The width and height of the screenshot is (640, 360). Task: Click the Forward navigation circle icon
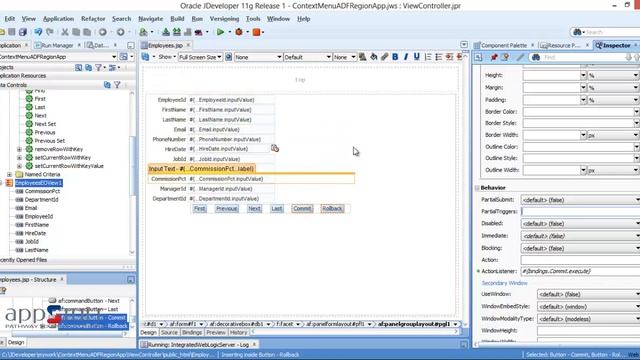pos(120,32)
